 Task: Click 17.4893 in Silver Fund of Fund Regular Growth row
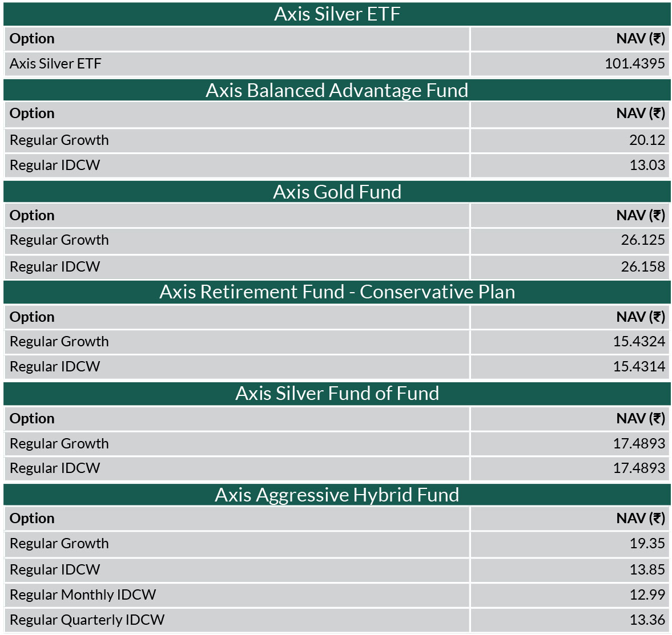639,444
